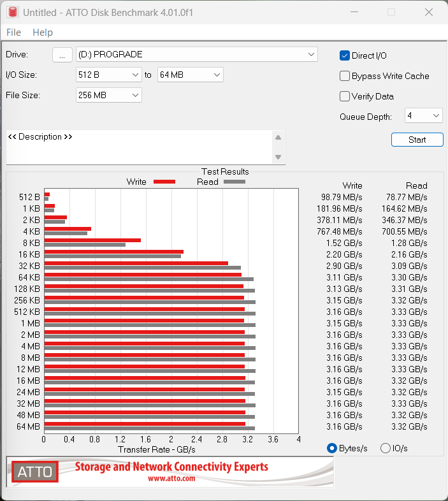
Task: Expand the File Size dropdown
Action: coord(135,95)
